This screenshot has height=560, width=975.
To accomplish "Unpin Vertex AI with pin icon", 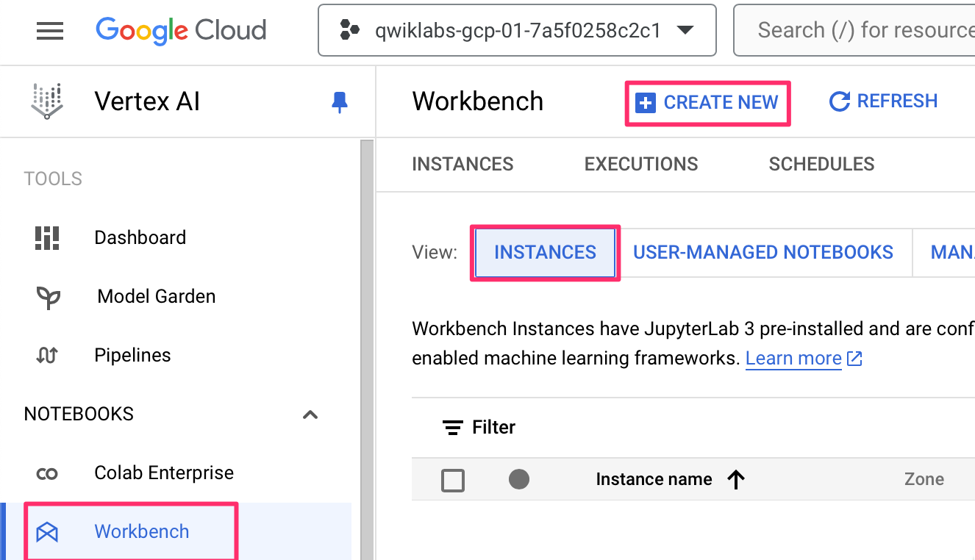I will coord(339,101).
